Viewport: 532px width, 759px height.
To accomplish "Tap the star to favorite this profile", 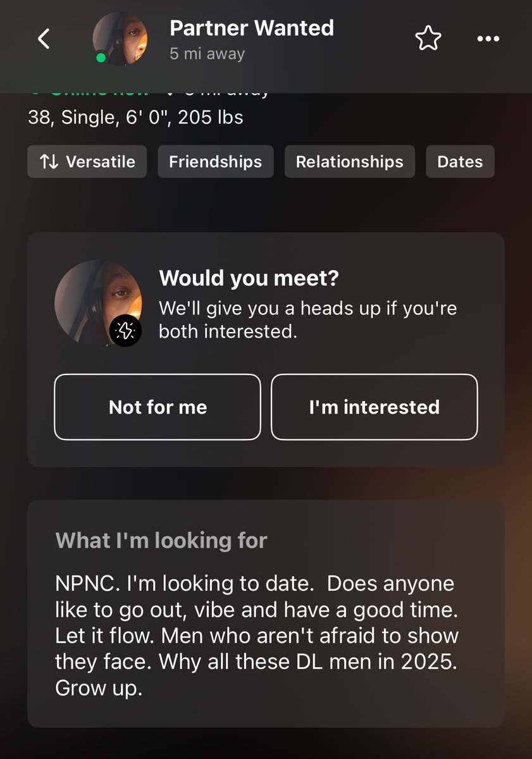I will click(428, 39).
